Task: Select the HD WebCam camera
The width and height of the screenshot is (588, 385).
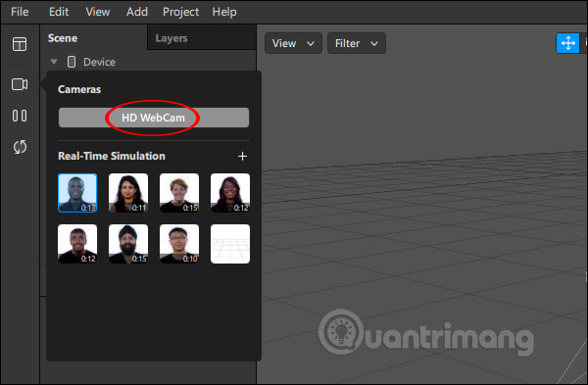Action: (154, 118)
